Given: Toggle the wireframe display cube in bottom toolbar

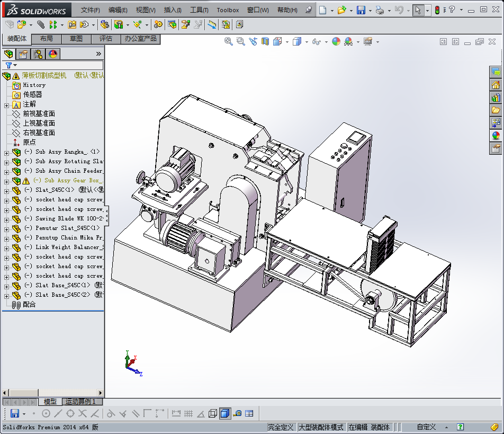Looking at the screenshot, I should point(213,413).
